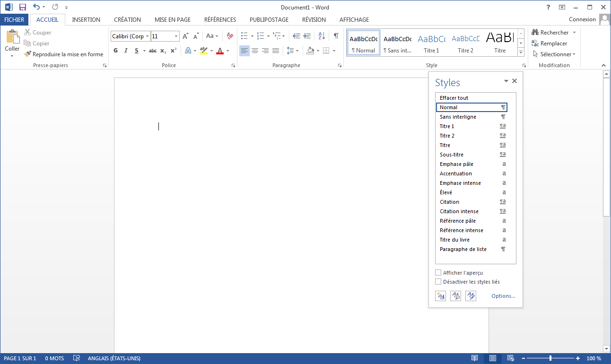This screenshot has height=364, width=611.
Task: Switch to the RÉFÉRENCES tab
Action: click(x=220, y=20)
